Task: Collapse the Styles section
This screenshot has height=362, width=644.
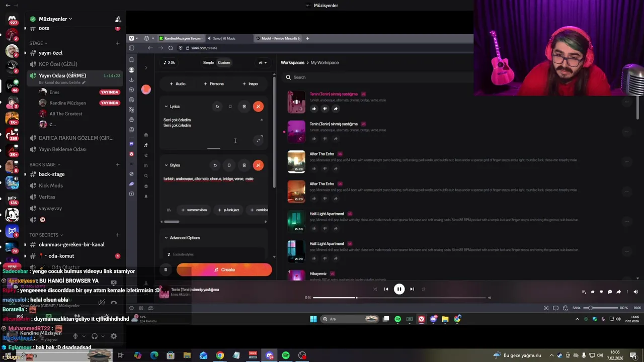Action: pyautogui.click(x=166, y=165)
